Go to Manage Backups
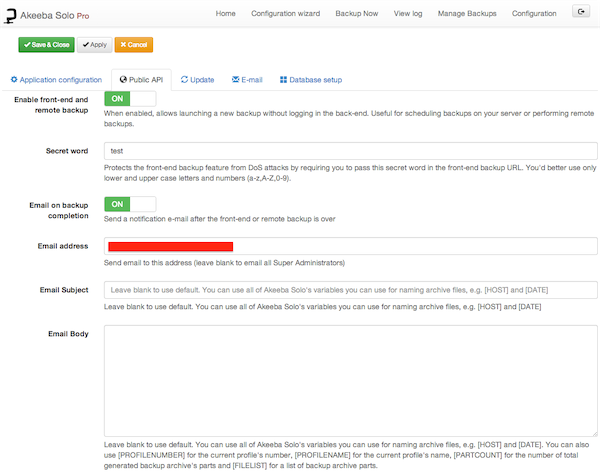 (467, 13)
